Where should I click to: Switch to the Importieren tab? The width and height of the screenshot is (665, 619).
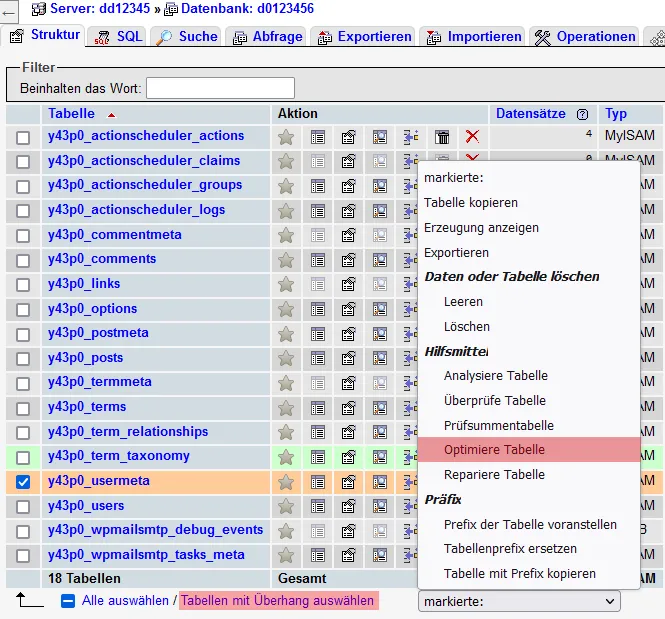point(474,36)
